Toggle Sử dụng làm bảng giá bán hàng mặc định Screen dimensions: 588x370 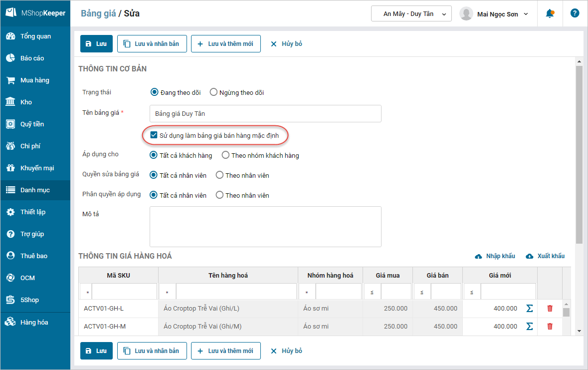coord(154,135)
